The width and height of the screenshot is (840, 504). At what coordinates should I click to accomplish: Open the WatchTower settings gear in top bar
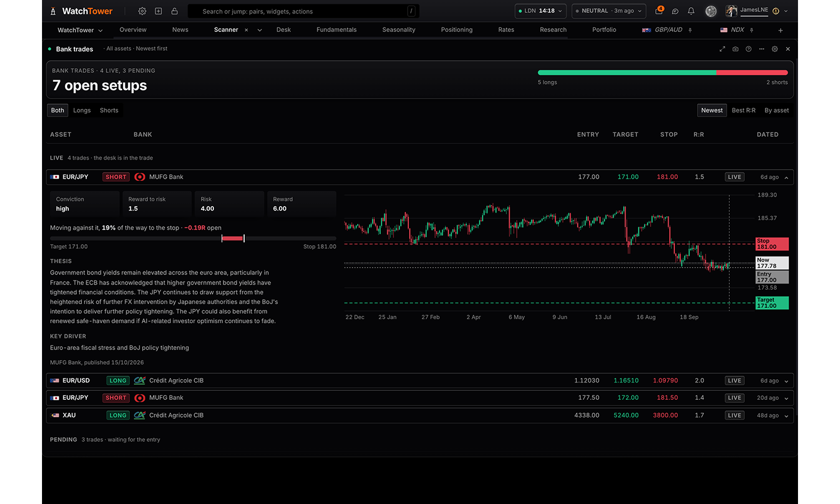[142, 11]
